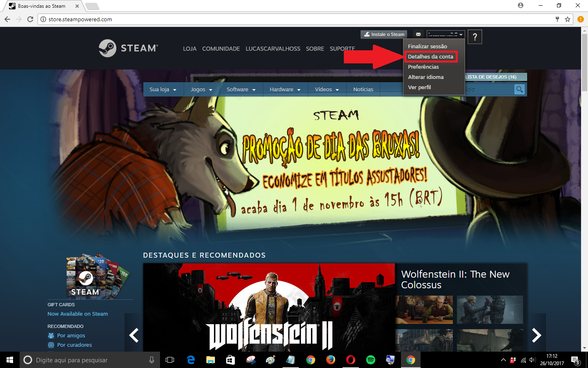Click the taskbar clock showing 17:12
Viewport: 588px width, 368px height.
click(552, 360)
